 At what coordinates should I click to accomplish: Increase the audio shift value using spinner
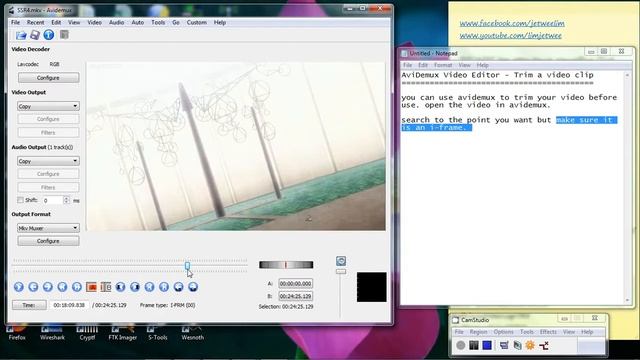point(67,198)
